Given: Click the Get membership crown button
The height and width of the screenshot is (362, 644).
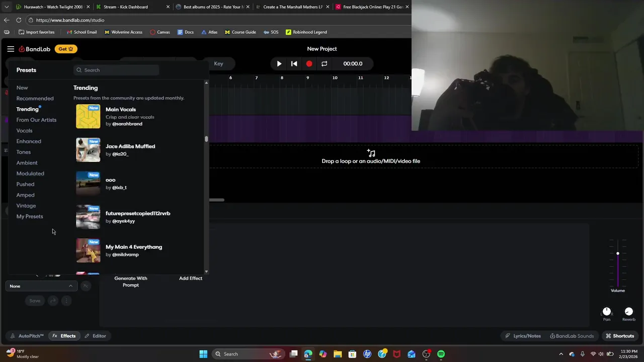Looking at the screenshot, I should 66,49.
